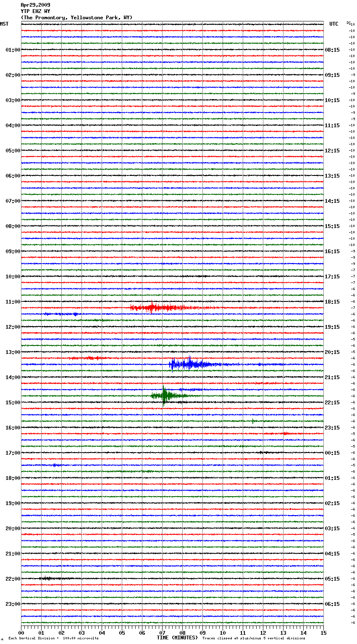Click the Apr29,2009 date header
357x644 pixels.
(35, 5)
